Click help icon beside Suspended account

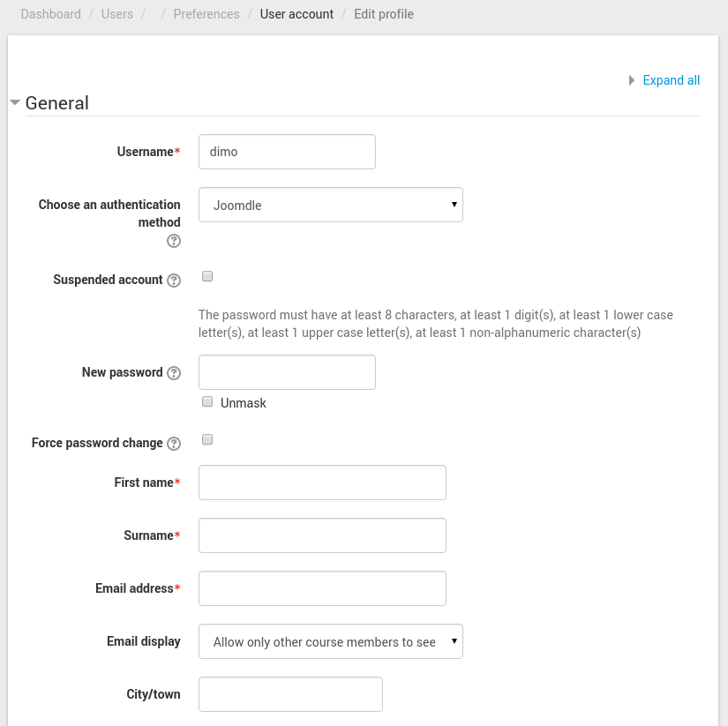(x=174, y=281)
